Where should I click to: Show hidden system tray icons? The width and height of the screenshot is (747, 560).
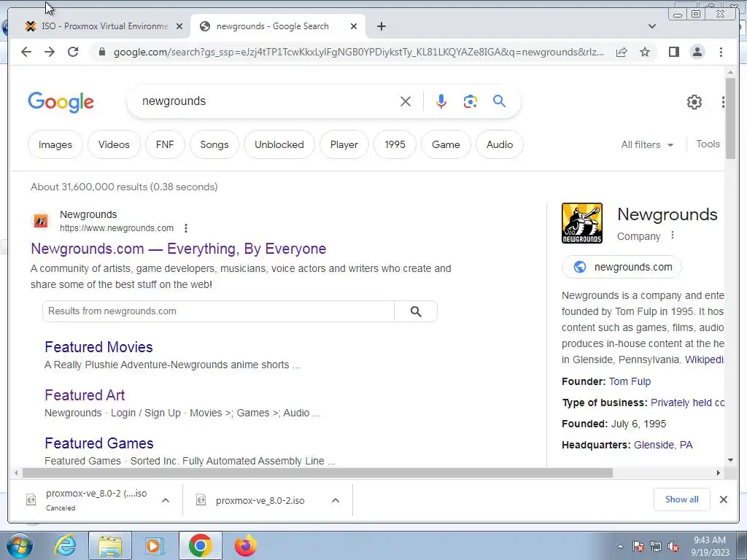coord(620,547)
